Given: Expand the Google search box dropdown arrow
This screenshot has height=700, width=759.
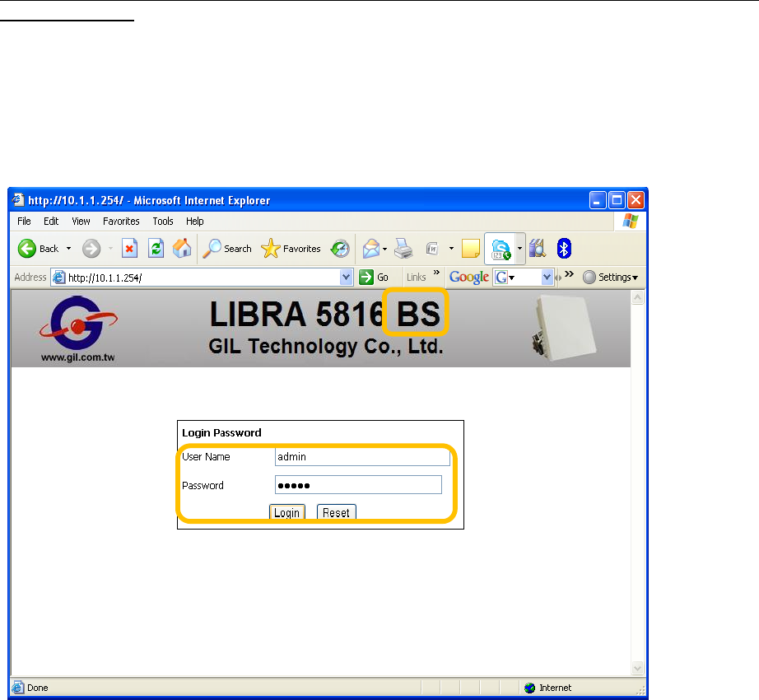Looking at the screenshot, I should tap(547, 278).
